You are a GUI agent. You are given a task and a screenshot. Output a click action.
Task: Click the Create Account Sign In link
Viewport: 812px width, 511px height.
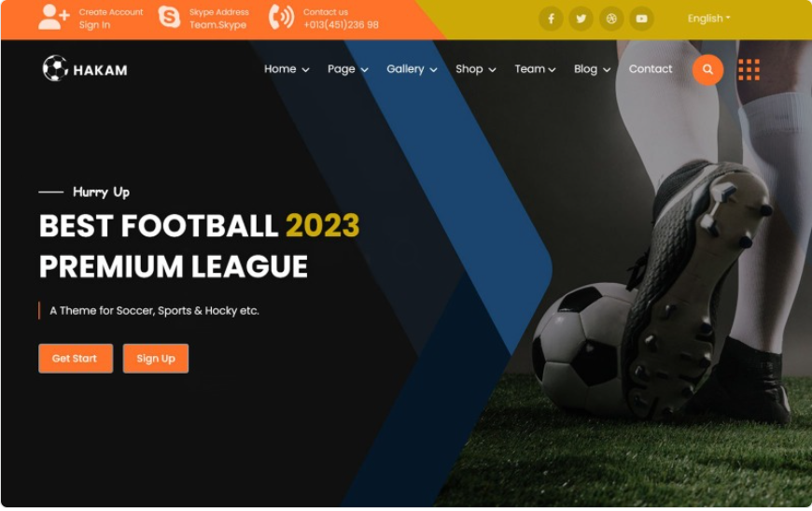tap(111, 18)
